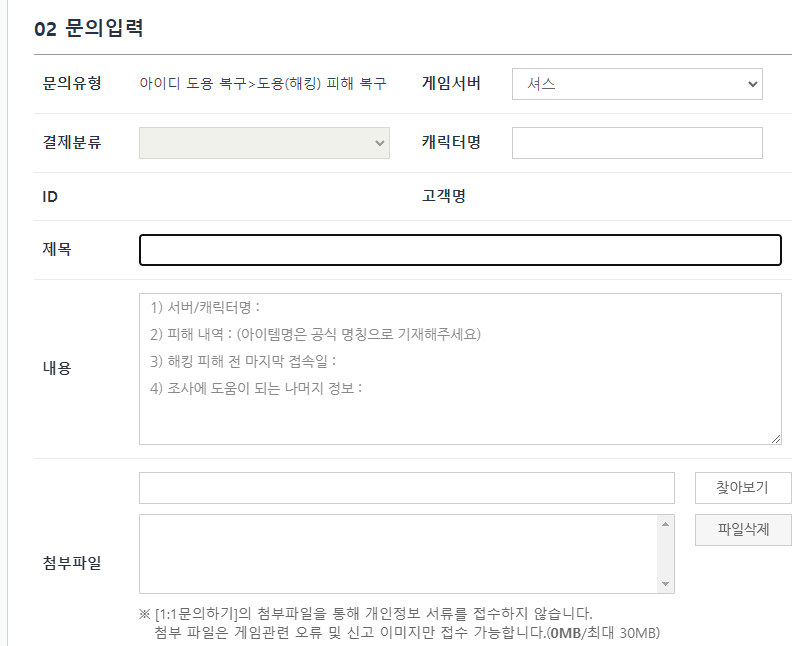Image resolution: width=809 pixels, height=646 pixels.
Task: Open the 게임서버 dropdown showing 셔스
Action: point(637,84)
